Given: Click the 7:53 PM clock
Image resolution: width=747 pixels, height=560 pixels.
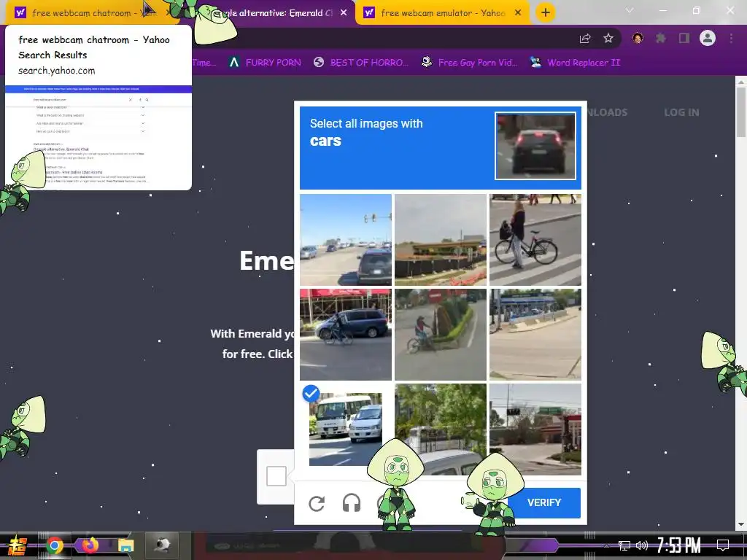Looking at the screenshot, I should click(678, 545).
